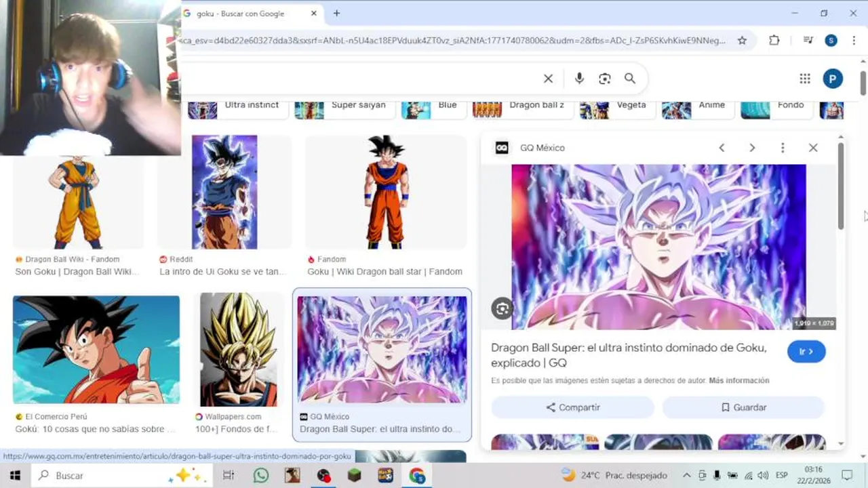Open the Minecraft block icon on taskbar

[x=355, y=476]
